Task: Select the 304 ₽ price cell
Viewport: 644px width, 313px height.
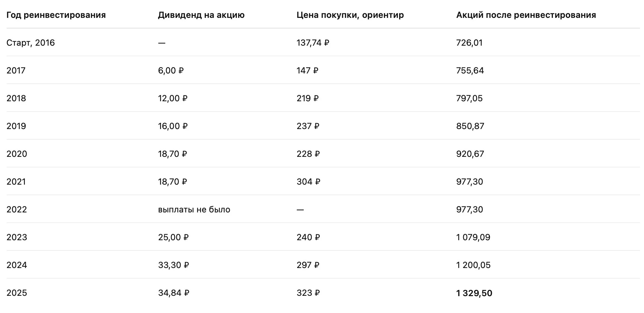Action: click(308, 182)
